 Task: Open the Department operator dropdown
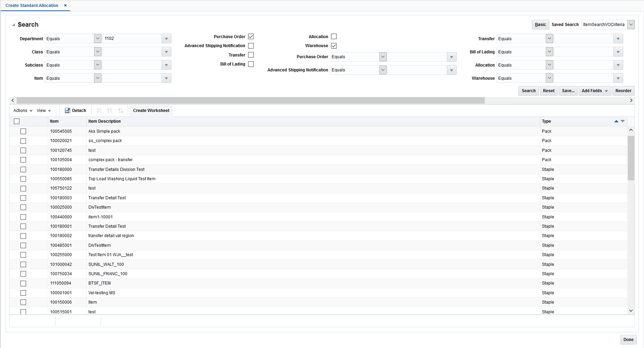pyautogui.click(x=97, y=38)
